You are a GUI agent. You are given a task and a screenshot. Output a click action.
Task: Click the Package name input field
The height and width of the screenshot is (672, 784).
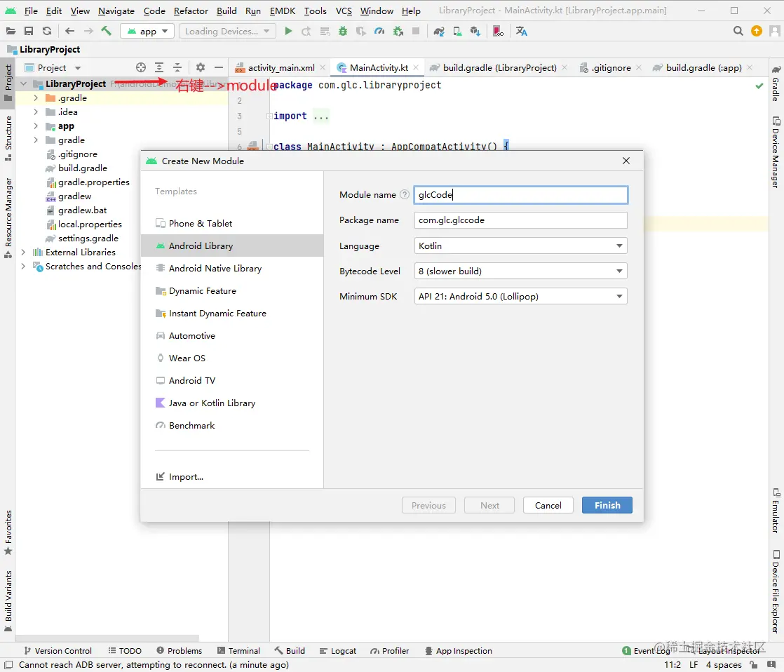tap(520, 220)
